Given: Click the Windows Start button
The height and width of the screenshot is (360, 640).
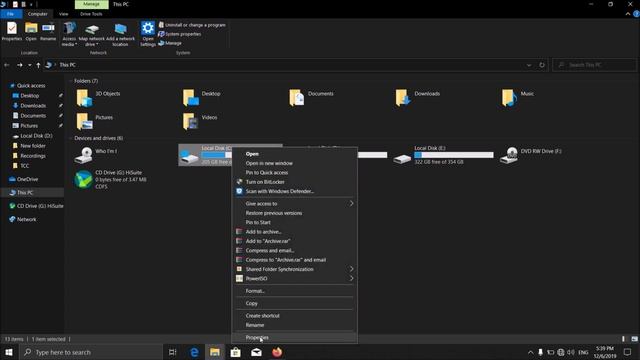Looking at the screenshot, I should 9,352.
